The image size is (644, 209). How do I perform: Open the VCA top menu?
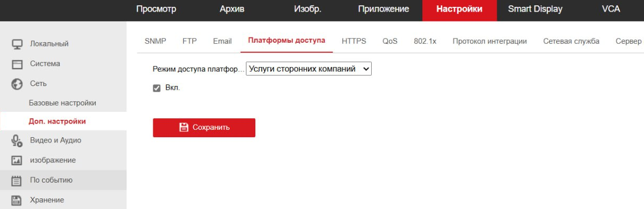coord(611,9)
